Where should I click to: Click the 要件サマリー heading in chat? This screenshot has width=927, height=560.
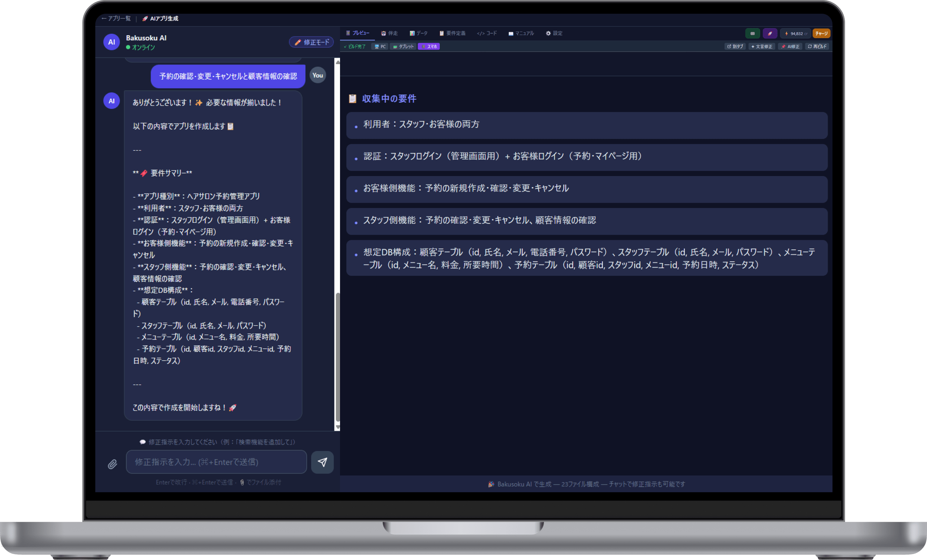click(x=162, y=173)
